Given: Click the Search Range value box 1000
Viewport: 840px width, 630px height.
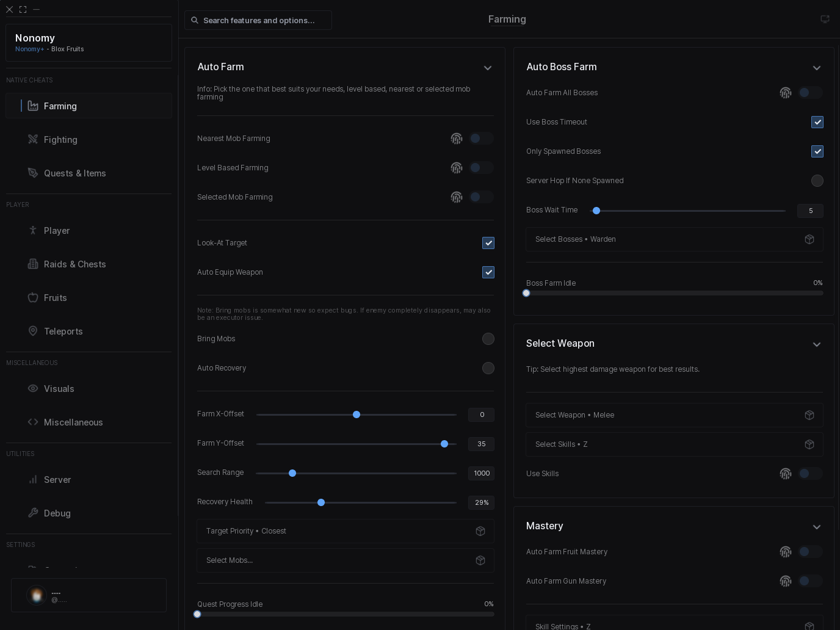Looking at the screenshot, I should coord(481,473).
